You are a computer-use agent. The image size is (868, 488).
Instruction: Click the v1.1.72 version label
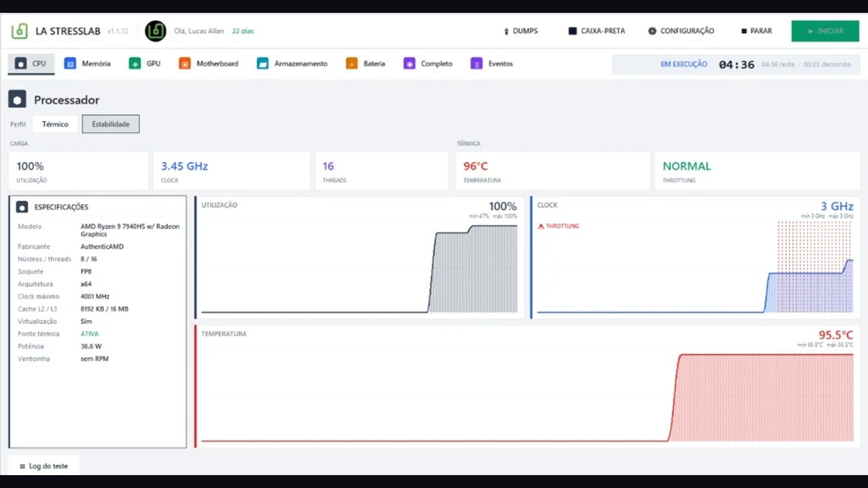click(x=117, y=31)
